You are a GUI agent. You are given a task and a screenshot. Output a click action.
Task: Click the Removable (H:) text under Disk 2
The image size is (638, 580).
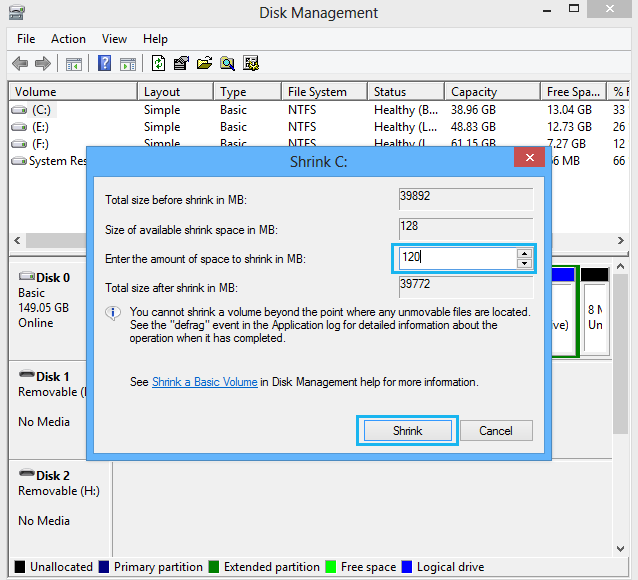pos(59,491)
